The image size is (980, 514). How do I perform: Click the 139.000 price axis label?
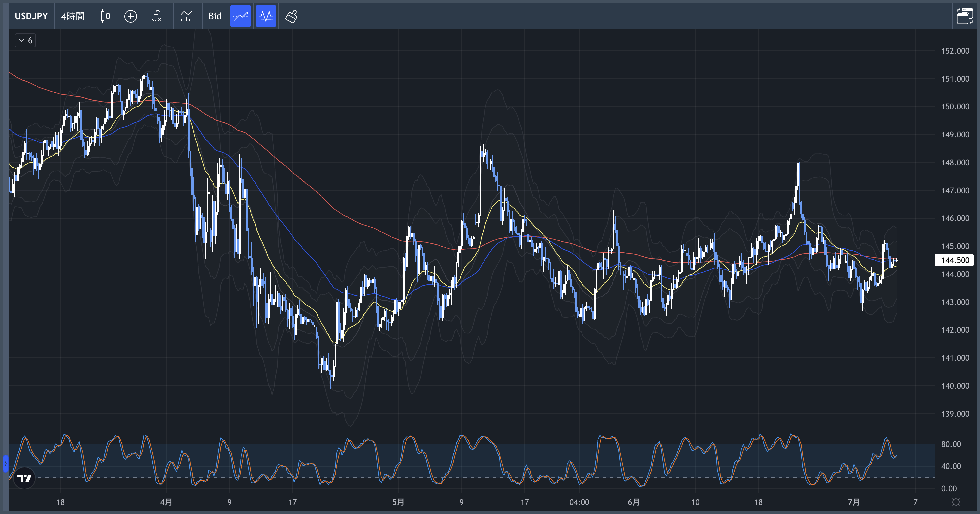(955, 414)
